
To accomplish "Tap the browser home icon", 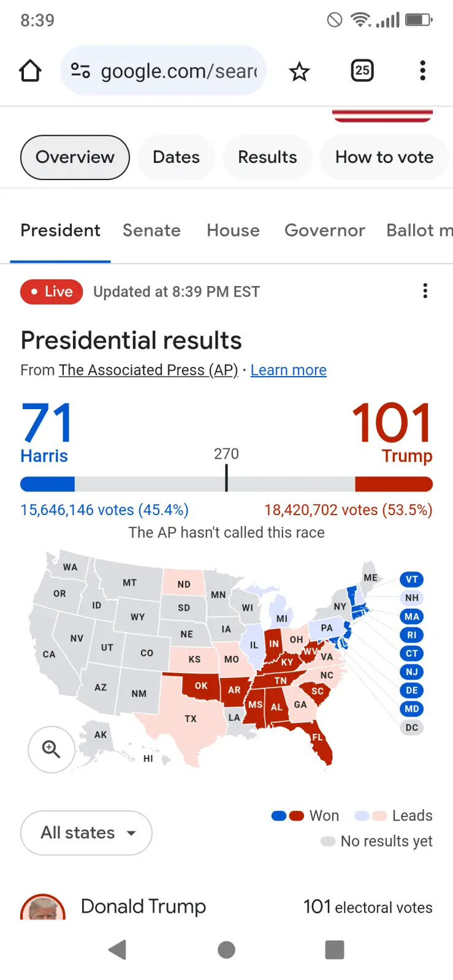I will tap(30, 71).
